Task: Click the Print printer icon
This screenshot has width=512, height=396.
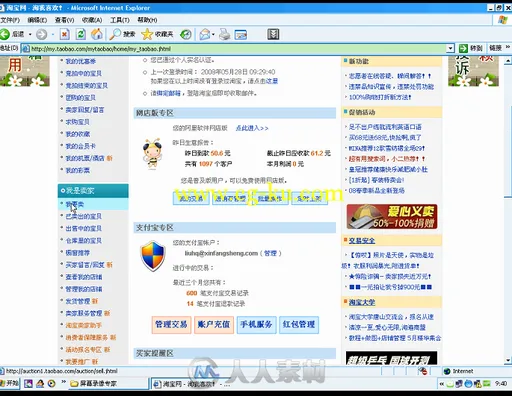Action: point(225,34)
